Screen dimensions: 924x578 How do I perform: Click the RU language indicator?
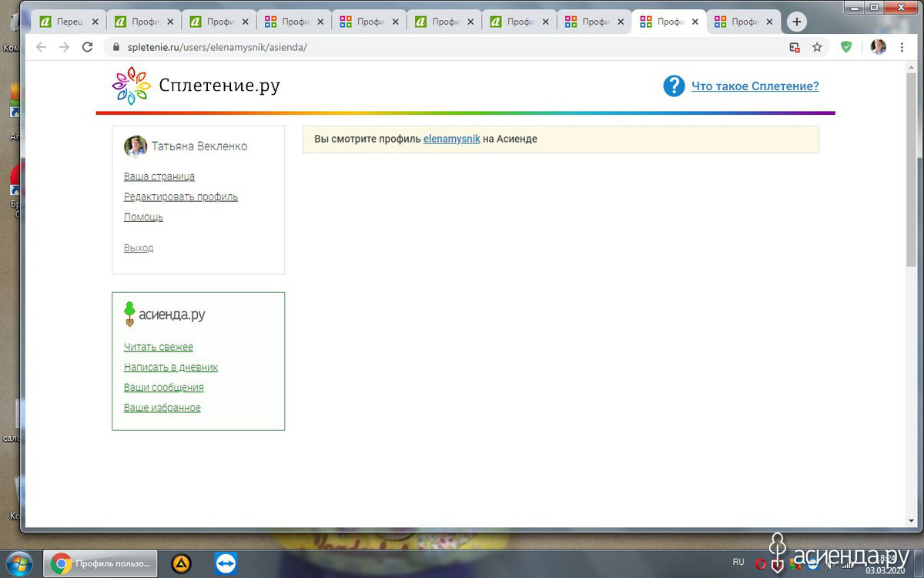point(738,563)
